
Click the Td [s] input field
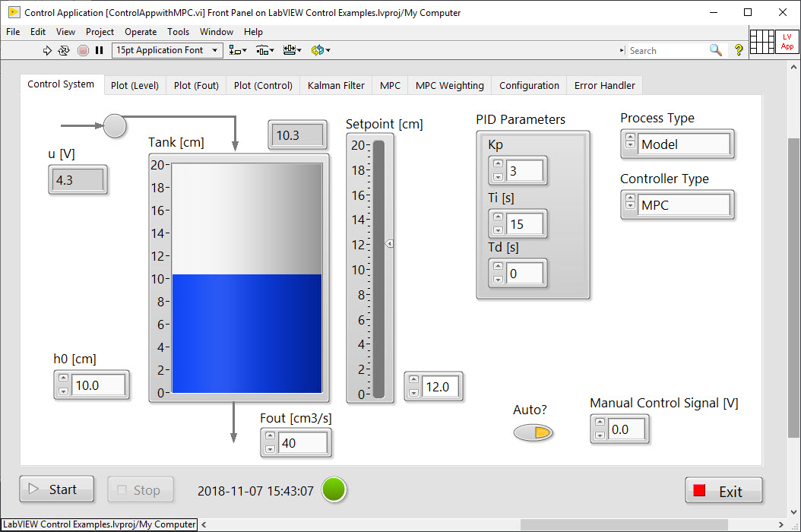click(524, 274)
